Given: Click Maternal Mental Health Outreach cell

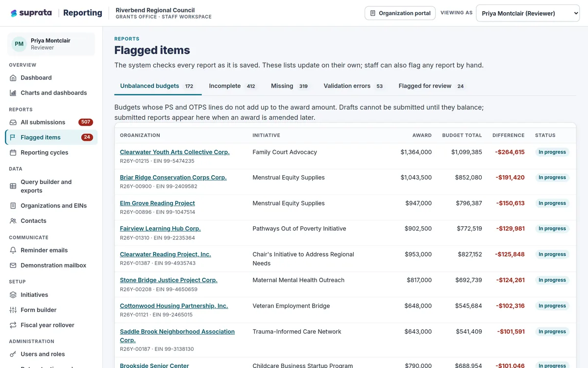Looking at the screenshot, I should pos(298,280).
